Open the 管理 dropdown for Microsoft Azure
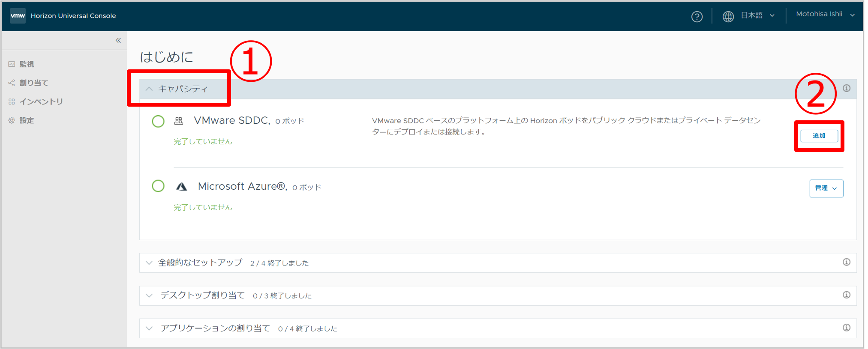868x349 pixels. 826,188
